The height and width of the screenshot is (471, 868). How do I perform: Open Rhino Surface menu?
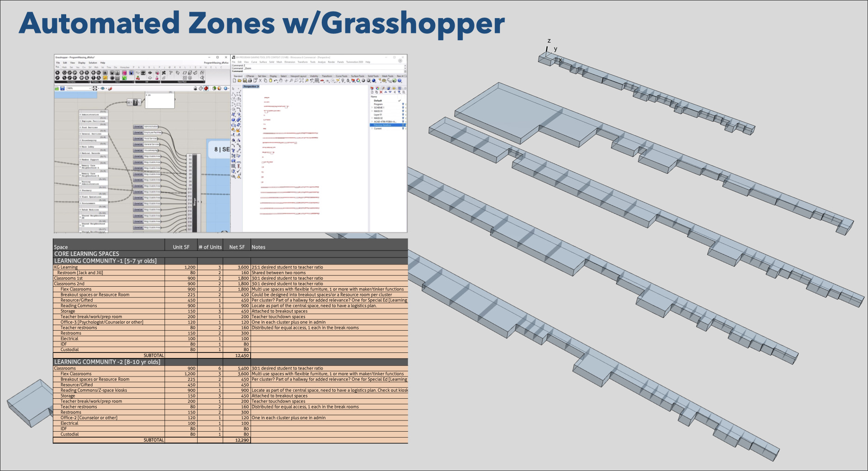pyautogui.click(x=263, y=62)
